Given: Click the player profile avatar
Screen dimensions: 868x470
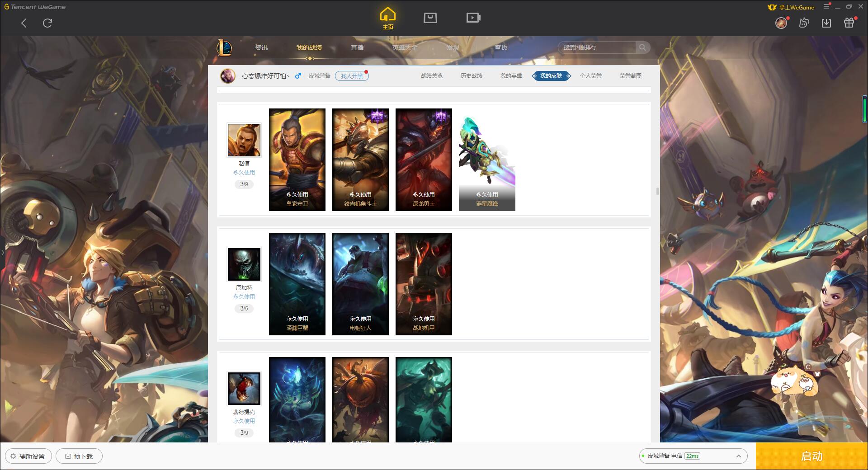Looking at the screenshot, I should [x=228, y=76].
